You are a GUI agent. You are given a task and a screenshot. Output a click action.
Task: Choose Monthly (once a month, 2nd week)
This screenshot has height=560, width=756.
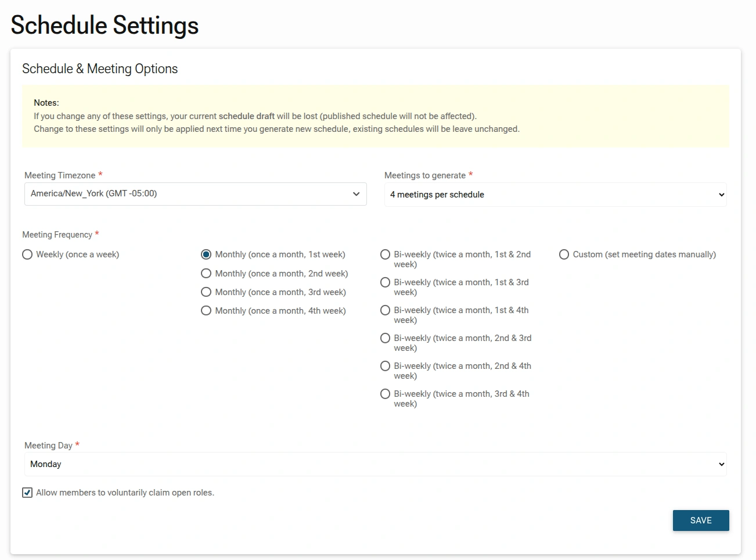206,274
